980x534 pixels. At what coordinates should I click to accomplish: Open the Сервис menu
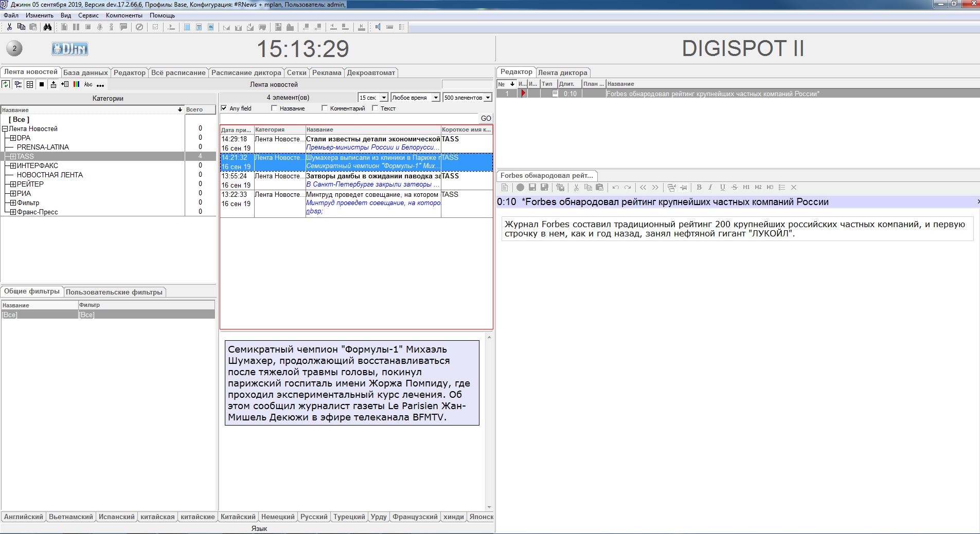(88, 15)
